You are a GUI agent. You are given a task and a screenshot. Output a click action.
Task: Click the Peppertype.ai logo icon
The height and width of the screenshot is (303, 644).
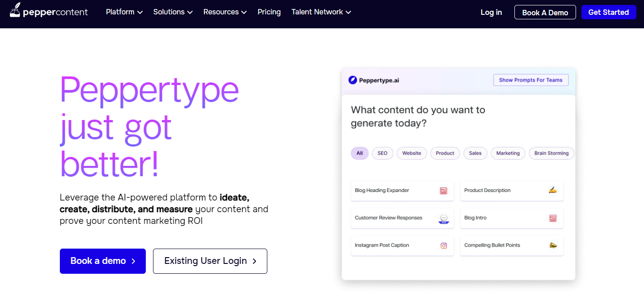point(353,80)
